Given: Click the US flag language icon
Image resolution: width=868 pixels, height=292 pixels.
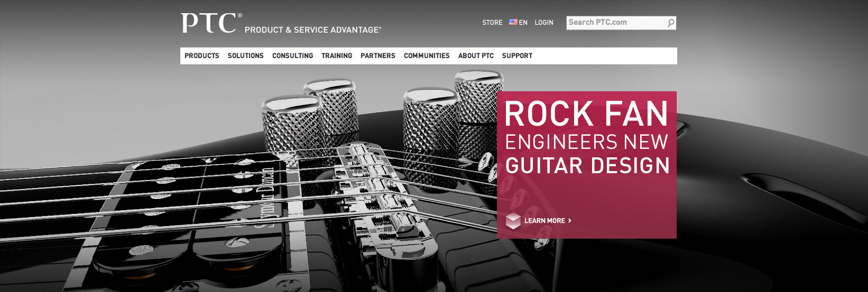Looking at the screenshot, I should click(x=513, y=22).
